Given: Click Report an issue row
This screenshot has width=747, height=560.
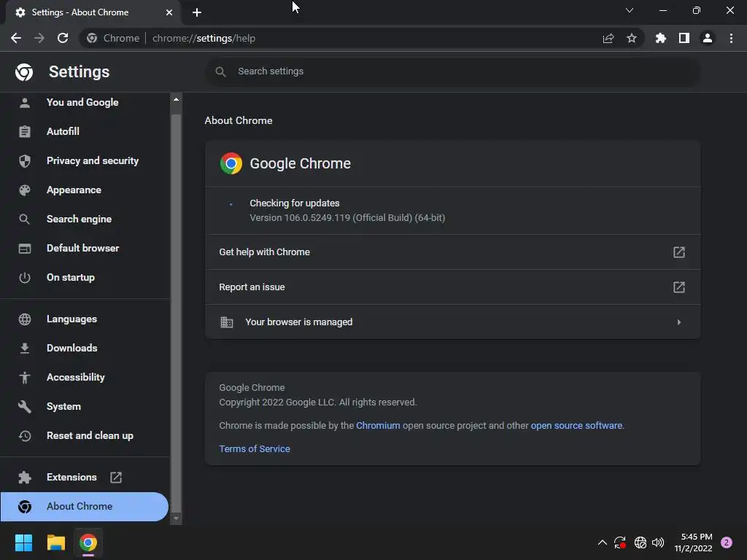Looking at the screenshot, I should 452,287.
